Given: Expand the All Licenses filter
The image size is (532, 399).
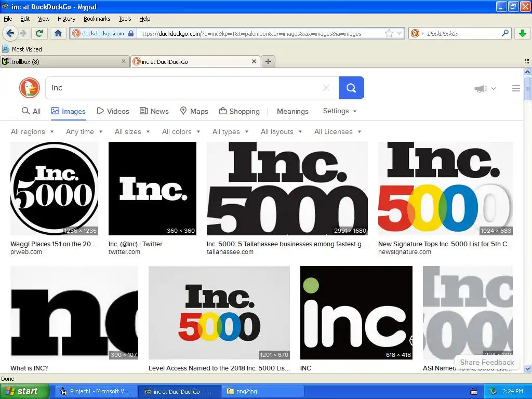Looking at the screenshot, I should 338,131.
